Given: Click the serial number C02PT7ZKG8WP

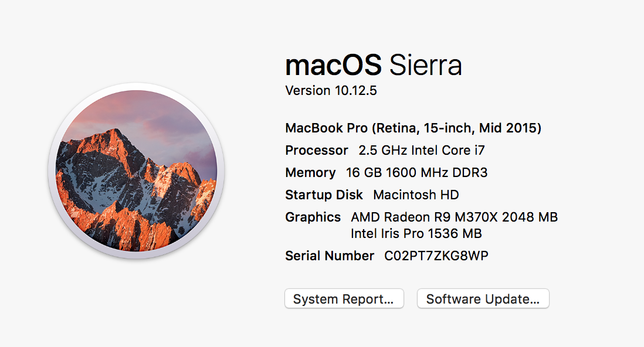Looking at the screenshot, I should point(436,256).
